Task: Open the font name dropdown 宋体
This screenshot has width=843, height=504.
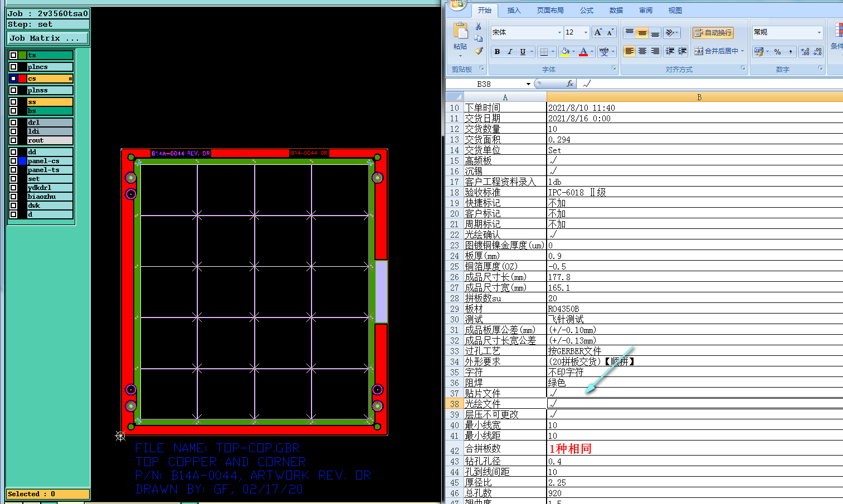Action: 559,33
